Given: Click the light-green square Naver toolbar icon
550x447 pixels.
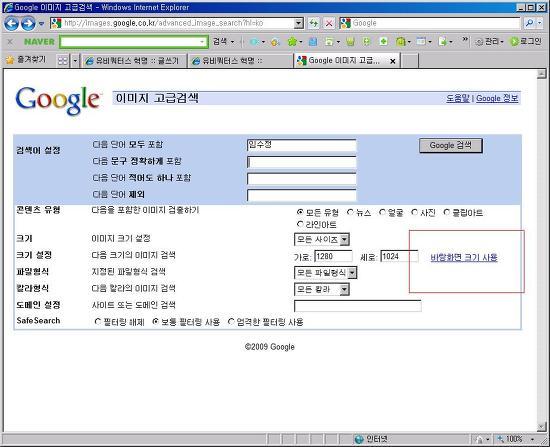Looking at the screenshot, I should pos(366,42).
